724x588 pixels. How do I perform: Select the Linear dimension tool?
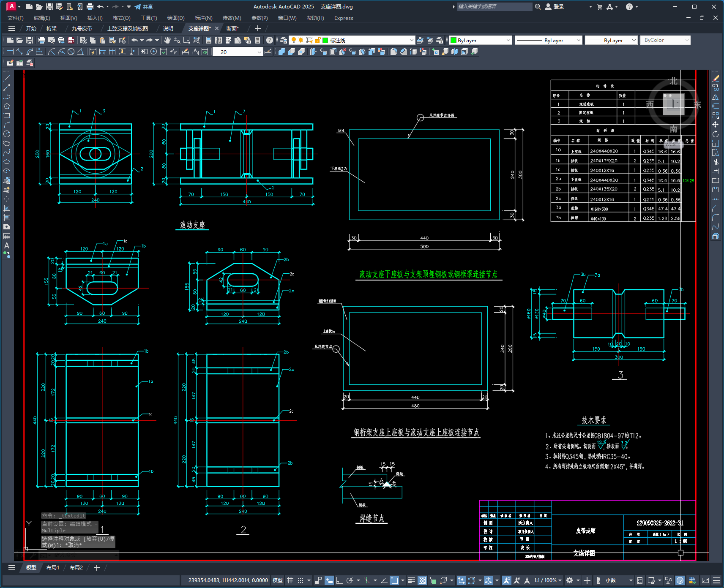pyautogui.click(x=10, y=52)
